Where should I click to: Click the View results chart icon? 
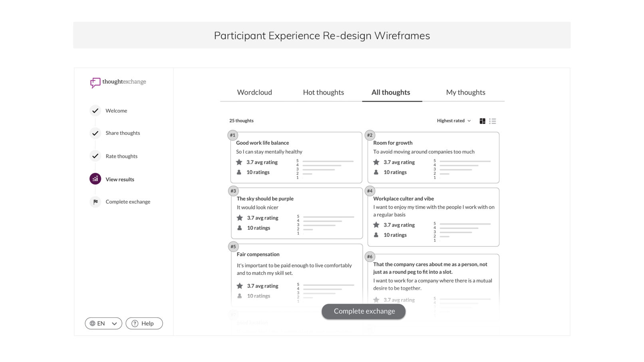[95, 179]
